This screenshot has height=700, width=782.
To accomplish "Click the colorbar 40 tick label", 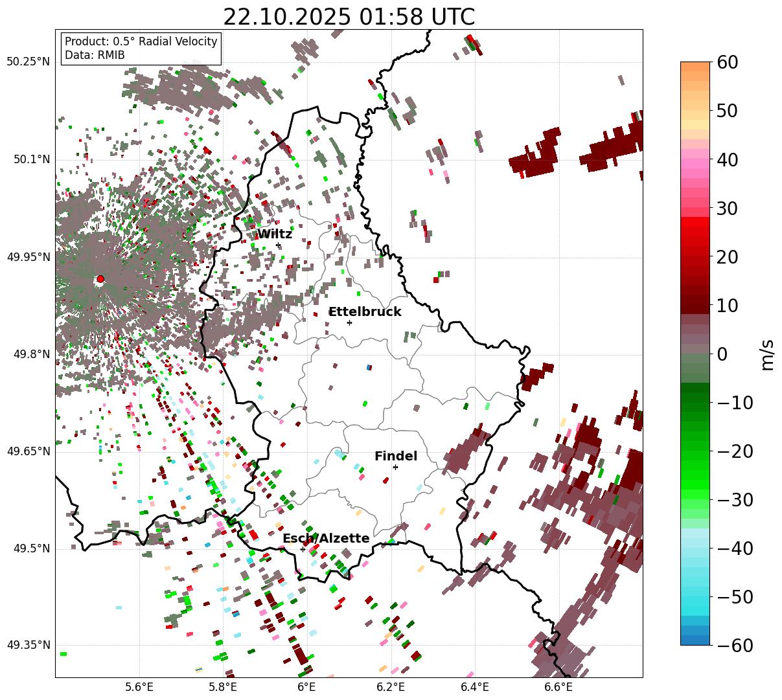I will pos(726,159).
